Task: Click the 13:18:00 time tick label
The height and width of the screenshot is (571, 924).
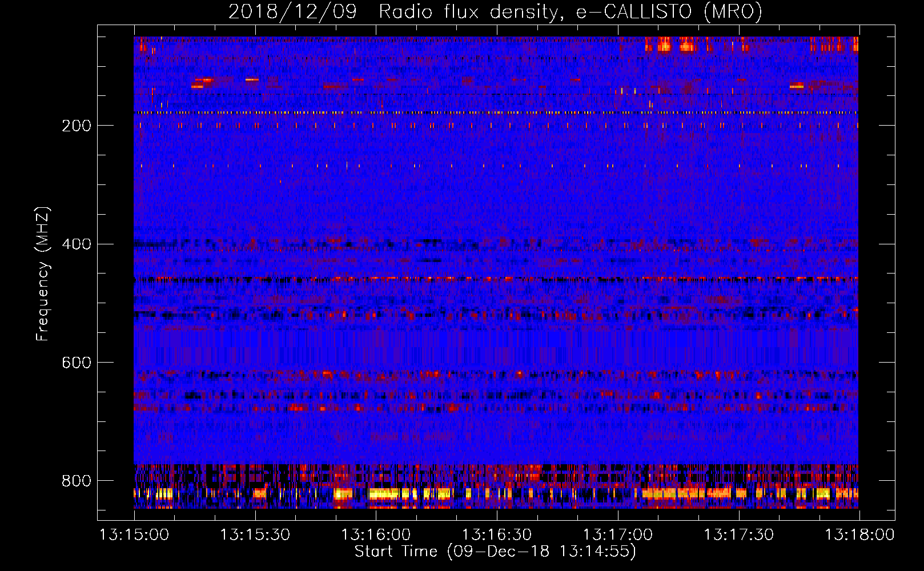Action: pos(859,534)
